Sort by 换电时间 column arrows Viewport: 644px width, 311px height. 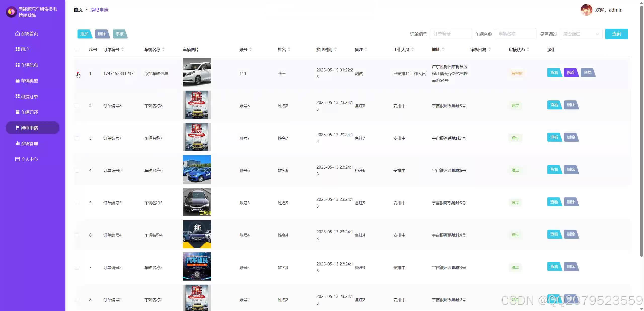pos(336,50)
